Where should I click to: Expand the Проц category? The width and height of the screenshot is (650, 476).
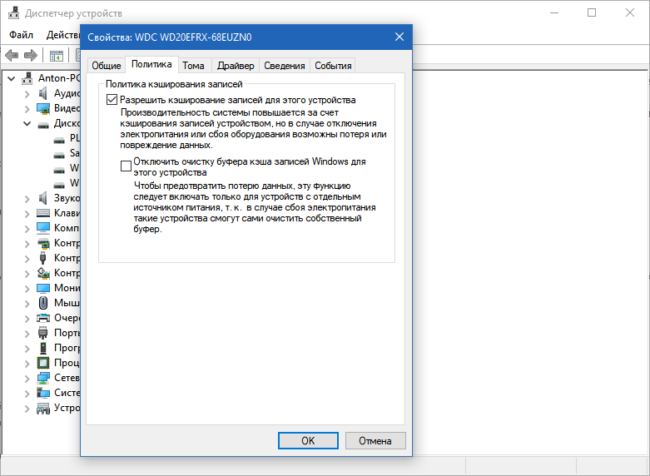pyautogui.click(x=27, y=363)
